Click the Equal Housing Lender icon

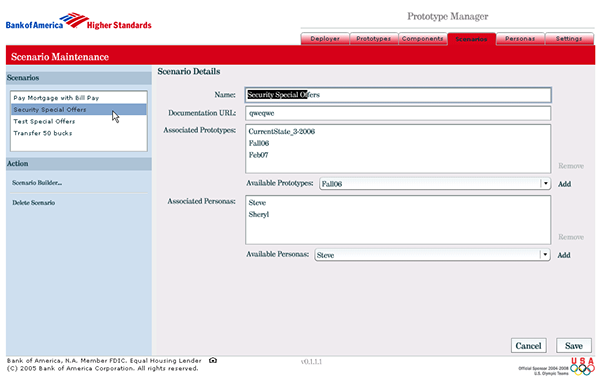[213, 360]
